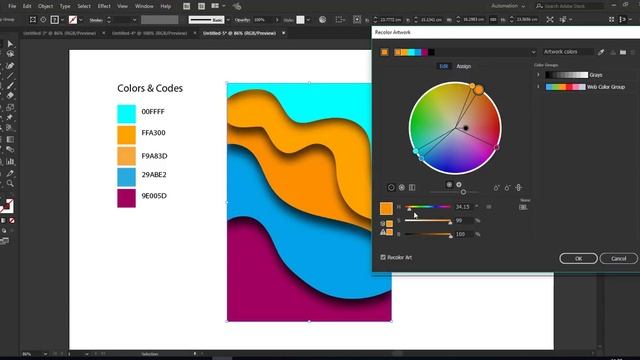Image resolution: width=640 pixels, height=360 pixels.
Task: Open the stroke style Basic dropdown
Action: [228, 20]
